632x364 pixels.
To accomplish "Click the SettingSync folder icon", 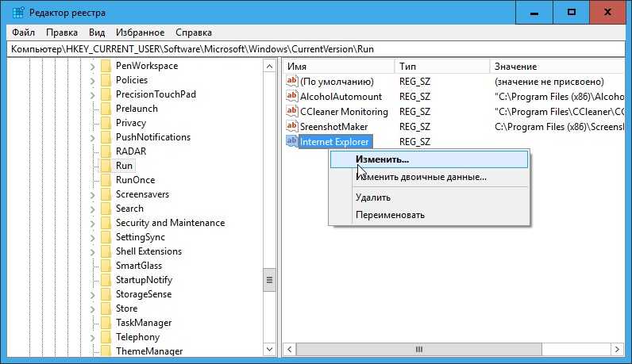I will point(106,237).
